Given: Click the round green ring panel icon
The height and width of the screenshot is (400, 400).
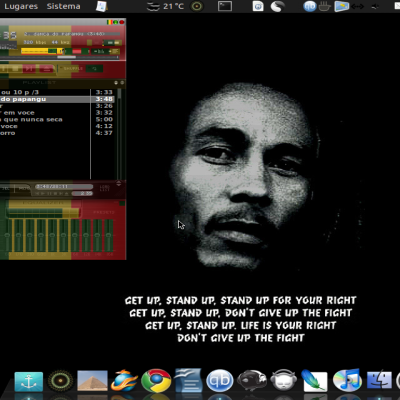Looking at the screenshot, I should 197,6.
